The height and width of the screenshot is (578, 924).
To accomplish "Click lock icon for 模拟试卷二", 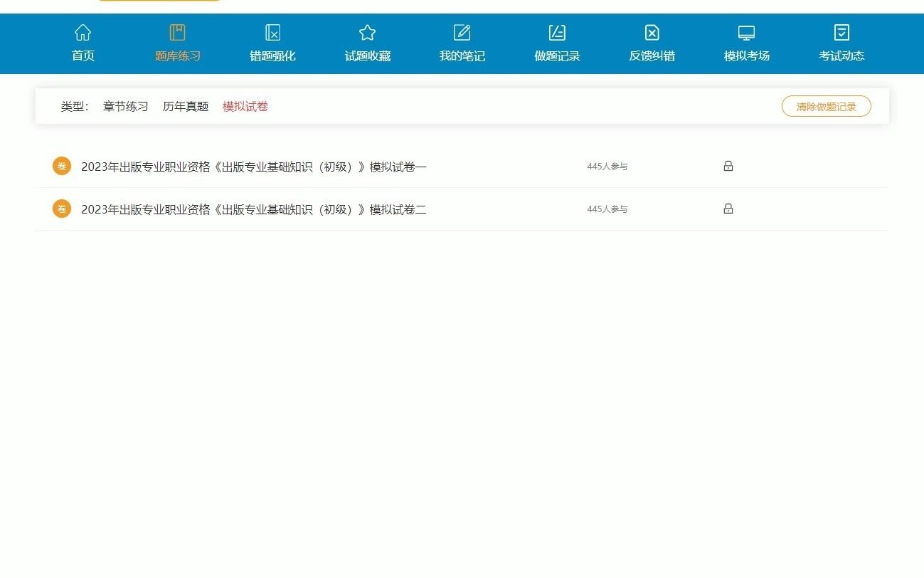I will tap(728, 209).
